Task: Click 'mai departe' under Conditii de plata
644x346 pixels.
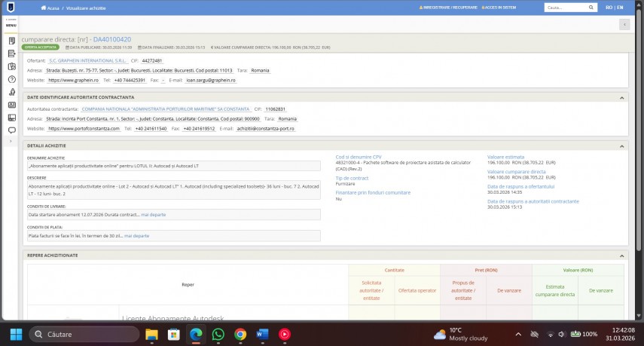Action: (x=136, y=236)
